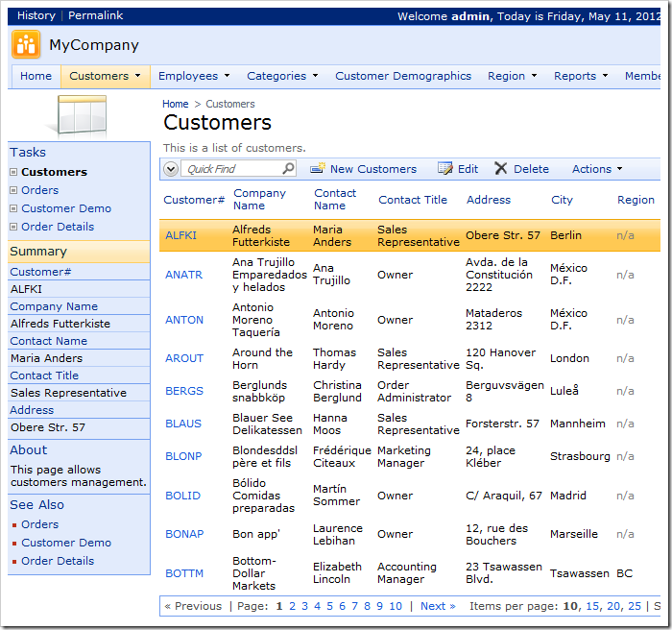This screenshot has height=630, width=672.
Task: Open the Actions dropdown menu
Action: pyautogui.click(x=597, y=169)
